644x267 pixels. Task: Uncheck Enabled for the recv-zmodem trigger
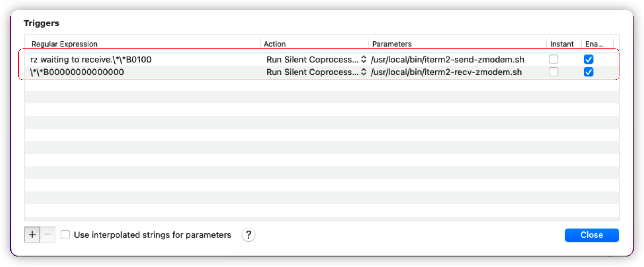click(588, 72)
